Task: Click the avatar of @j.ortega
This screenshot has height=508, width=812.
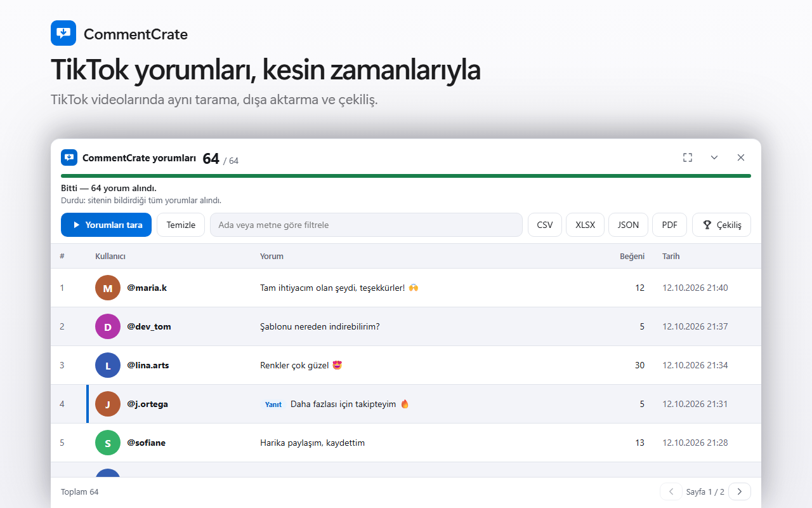Action: pyautogui.click(x=108, y=404)
